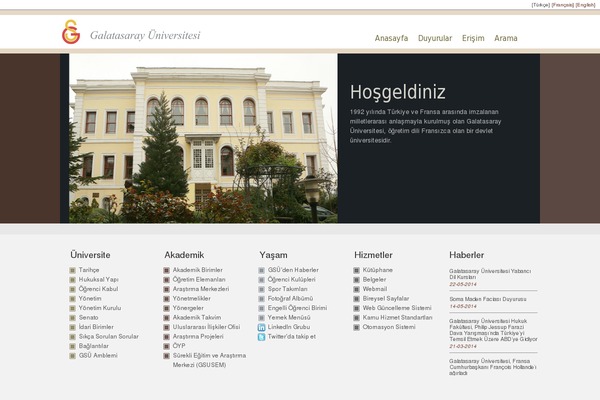
Task: Open the LinkedIn icon next to LinkedIn Grubu
Action: (261, 327)
